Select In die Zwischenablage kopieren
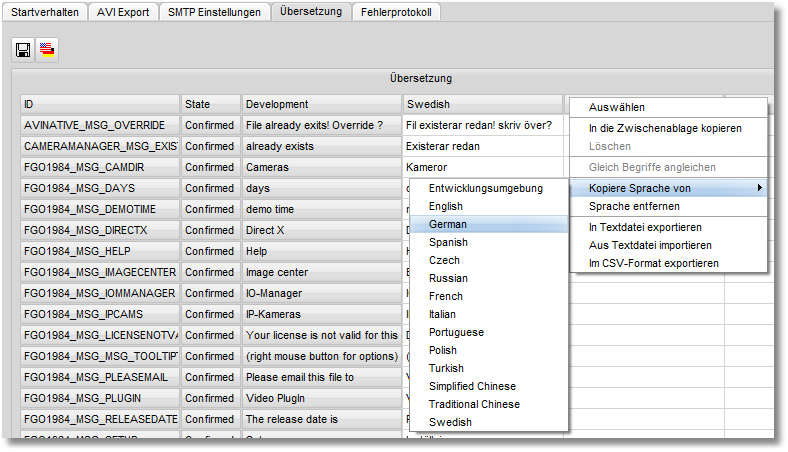The width and height of the screenshot is (788, 452). click(x=665, y=128)
